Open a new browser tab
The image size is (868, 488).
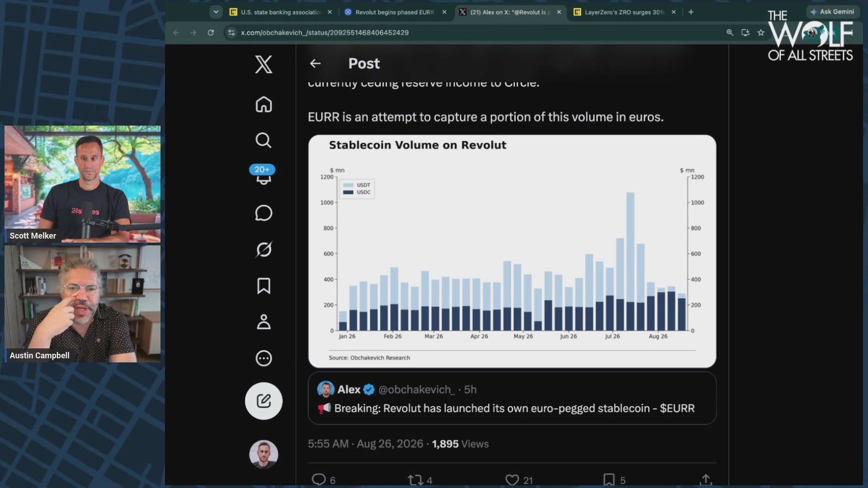[691, 12]
